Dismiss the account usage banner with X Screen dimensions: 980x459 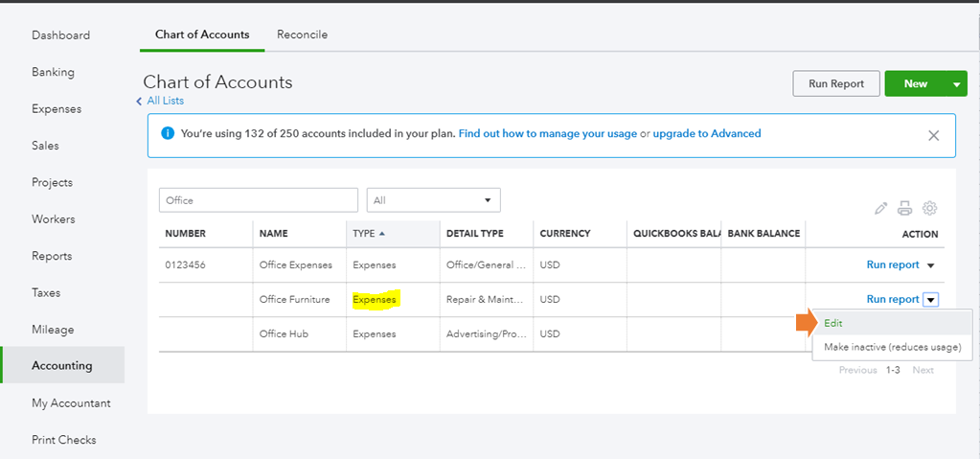pyautogui.click(x=934, y=135)
